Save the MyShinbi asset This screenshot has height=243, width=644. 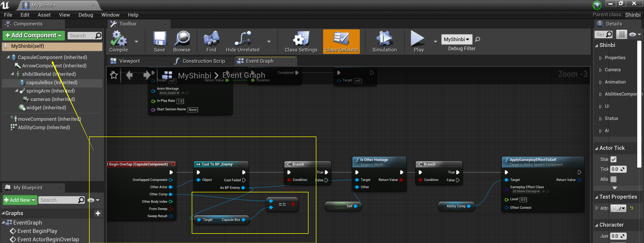point(159,41)
